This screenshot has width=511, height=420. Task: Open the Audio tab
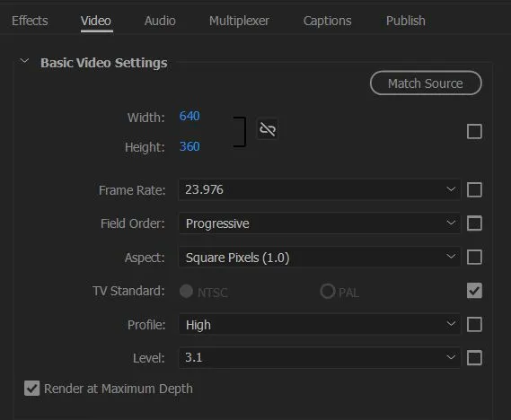(x=160, y=21)
